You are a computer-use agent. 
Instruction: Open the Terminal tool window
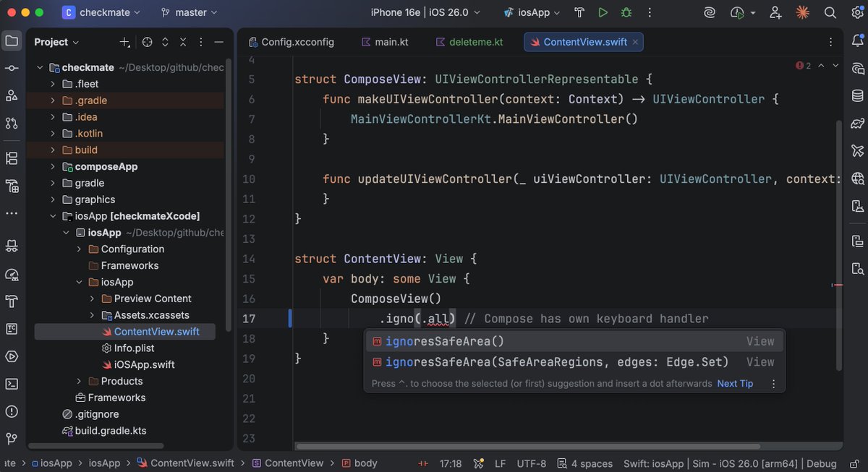[x=12, y=384]
